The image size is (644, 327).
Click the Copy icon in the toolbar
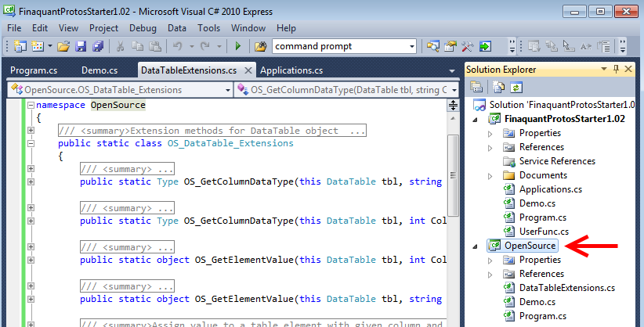pyautogui.click(x=137, y=46)
